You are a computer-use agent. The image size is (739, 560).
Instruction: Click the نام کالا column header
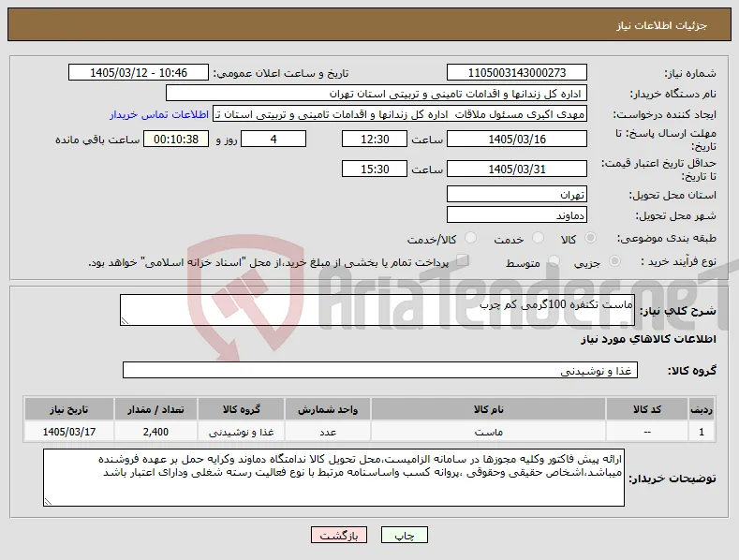488,409
